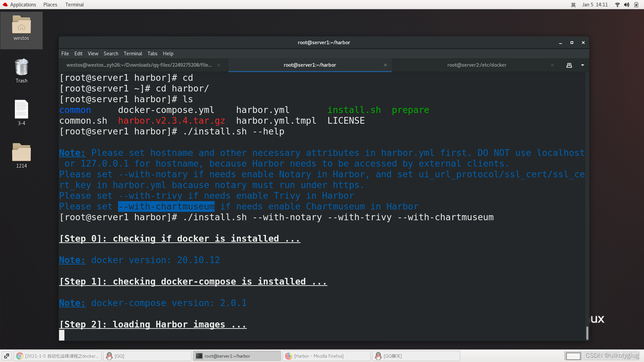Open the westos home folder icon
The height and width of the screenshot is (362, 644).
(x=21, y=28)
